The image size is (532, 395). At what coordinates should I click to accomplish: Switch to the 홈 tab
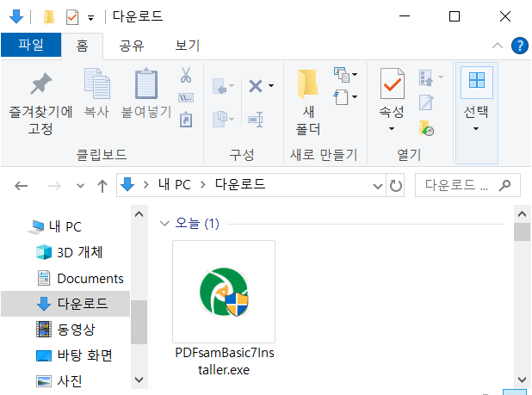(82, 46)
